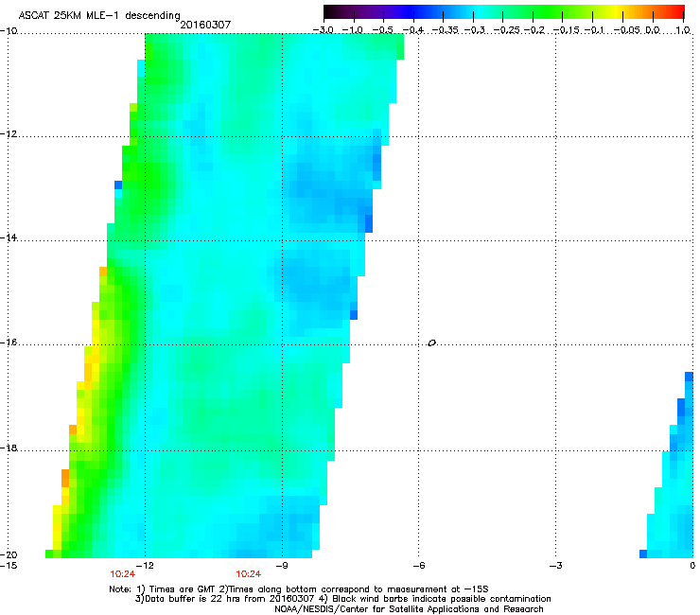Click the red end of the color bar
This screenshot has width=700, height=615.
coord(676,12)
